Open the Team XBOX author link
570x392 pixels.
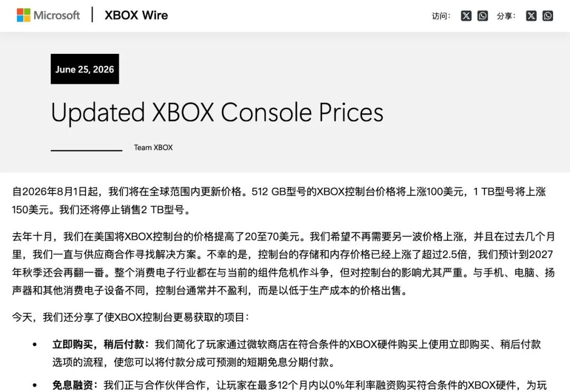pos(153,148)
